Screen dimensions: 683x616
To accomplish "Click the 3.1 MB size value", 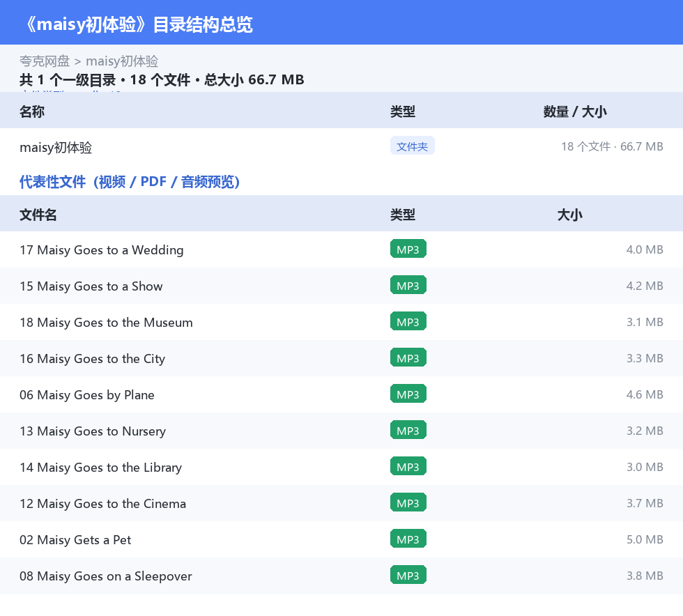I will tap(645, 322).
